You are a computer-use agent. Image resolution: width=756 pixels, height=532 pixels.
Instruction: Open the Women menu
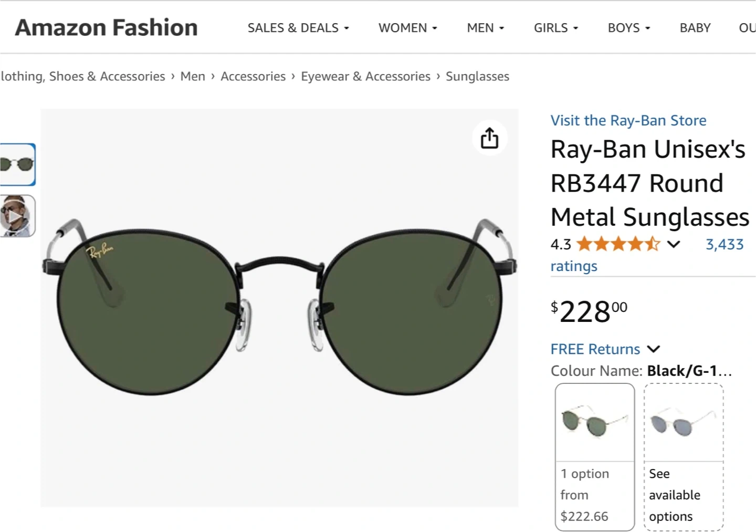(x=407, y=28)
